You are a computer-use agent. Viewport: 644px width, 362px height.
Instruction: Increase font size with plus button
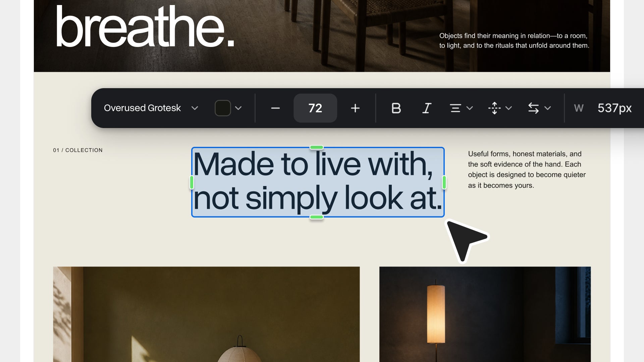point(355,108)
